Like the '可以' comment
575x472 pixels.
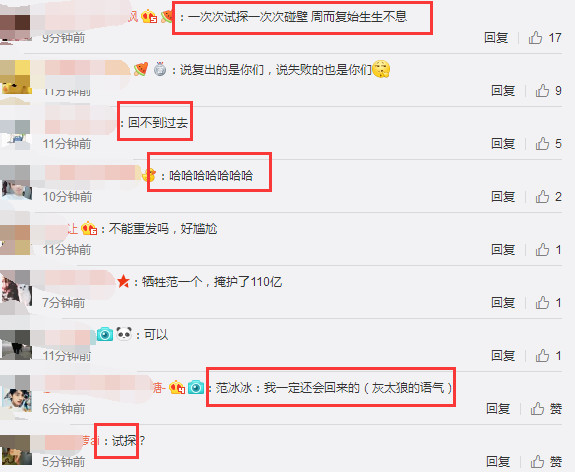542,355
